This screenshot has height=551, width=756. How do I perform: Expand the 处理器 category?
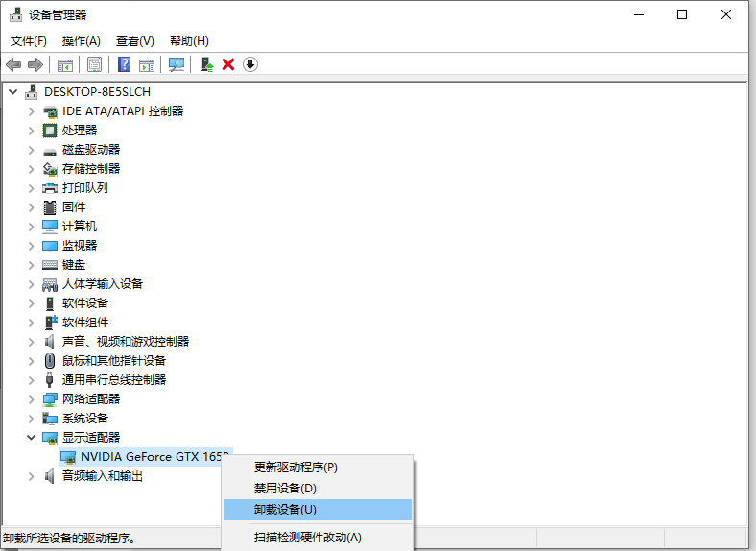pos(32,131)
